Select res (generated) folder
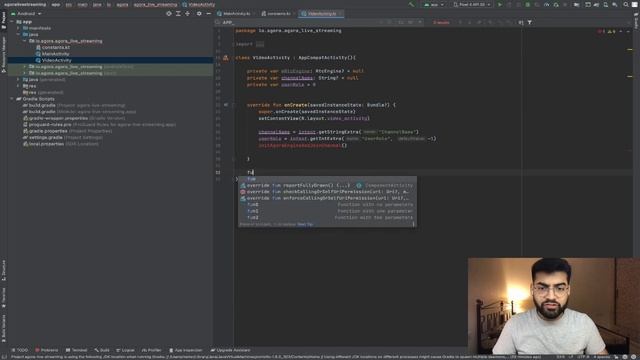 pyautogui.click(x=43, y=92)
